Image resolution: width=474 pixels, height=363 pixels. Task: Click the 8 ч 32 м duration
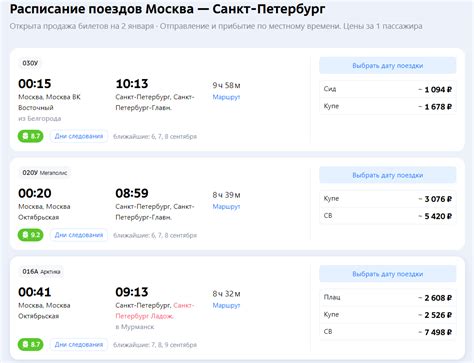(226, 294)
